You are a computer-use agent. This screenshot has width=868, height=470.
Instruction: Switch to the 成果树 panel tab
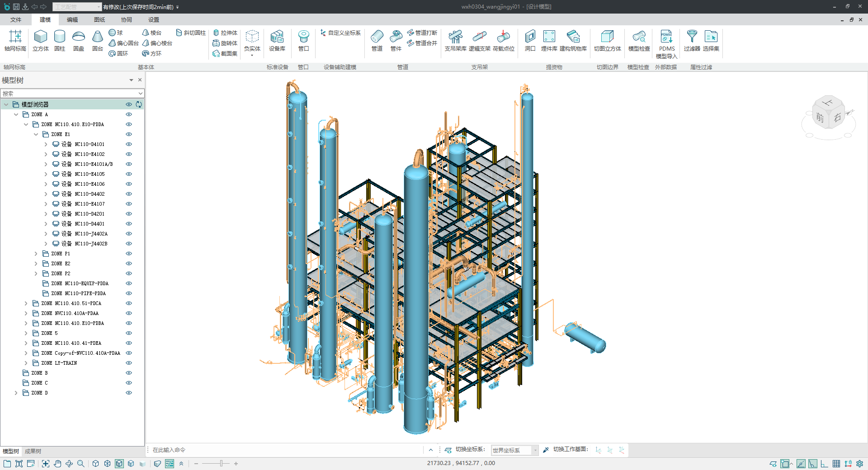coord(33,451)
